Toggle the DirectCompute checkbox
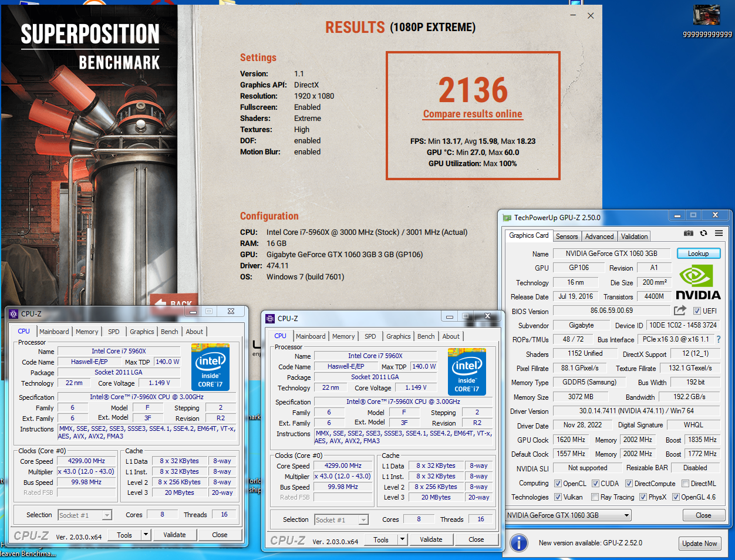 click(x=629, y=484)
